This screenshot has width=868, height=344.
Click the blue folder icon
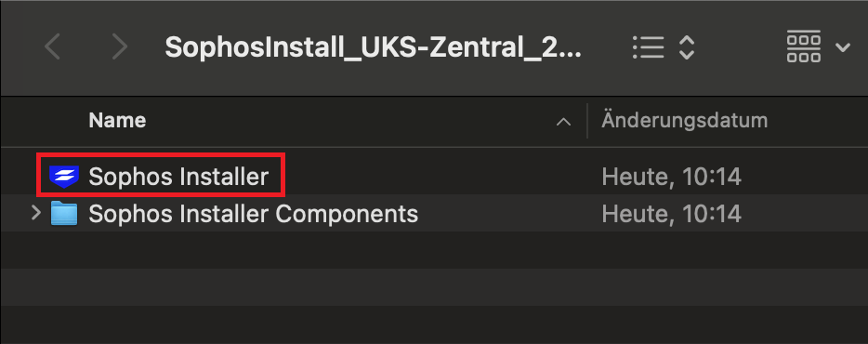(64, 213)
